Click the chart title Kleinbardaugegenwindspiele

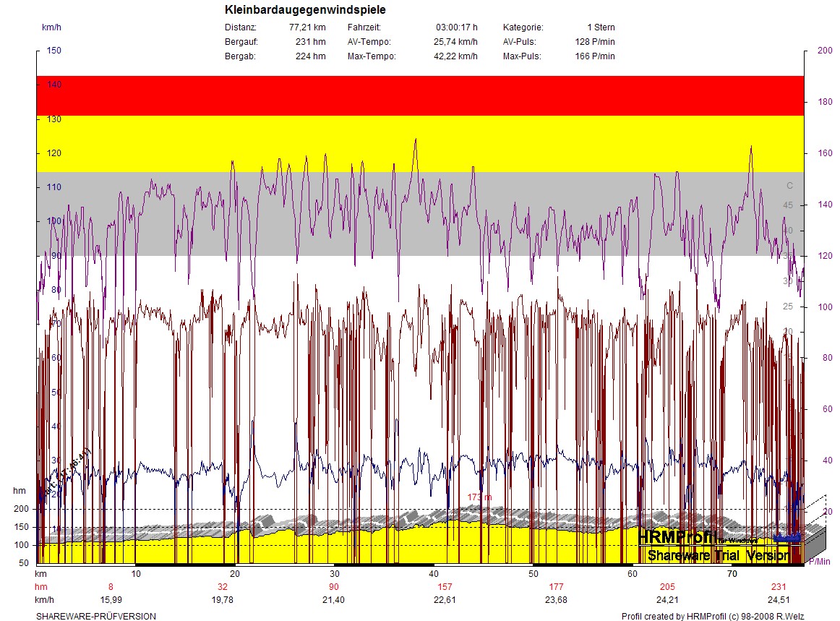(305, 10)
